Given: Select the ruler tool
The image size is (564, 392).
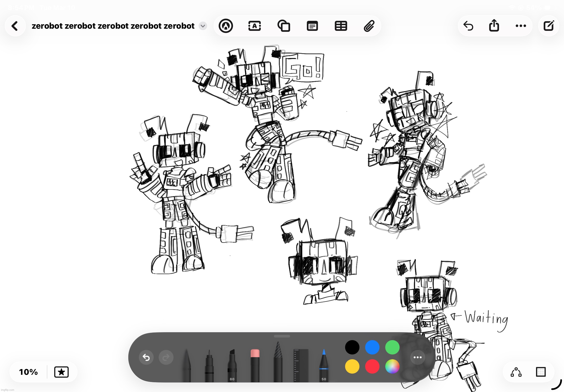Looking at the screenshot, I should click(301, 365).
